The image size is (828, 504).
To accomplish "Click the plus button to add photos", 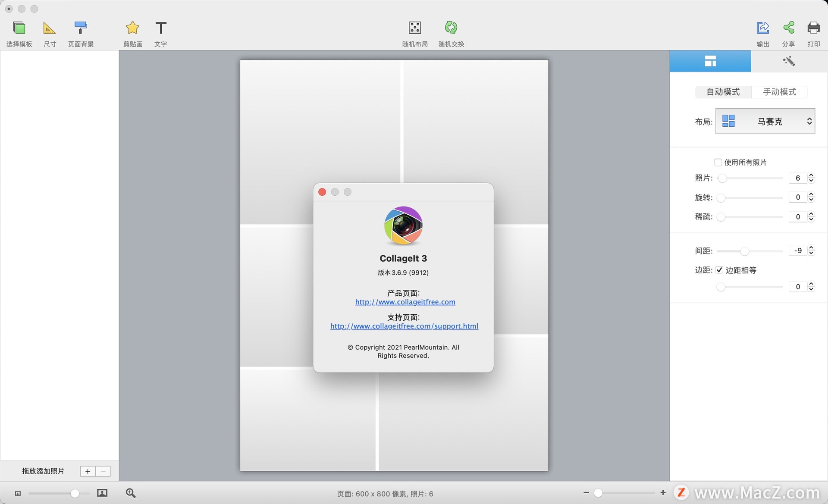I will (88, 471).
